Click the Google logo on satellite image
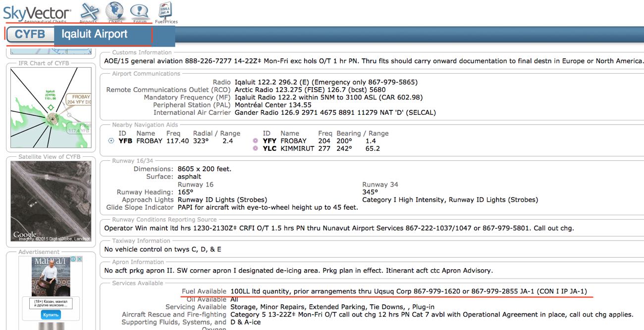 point(25,234)
